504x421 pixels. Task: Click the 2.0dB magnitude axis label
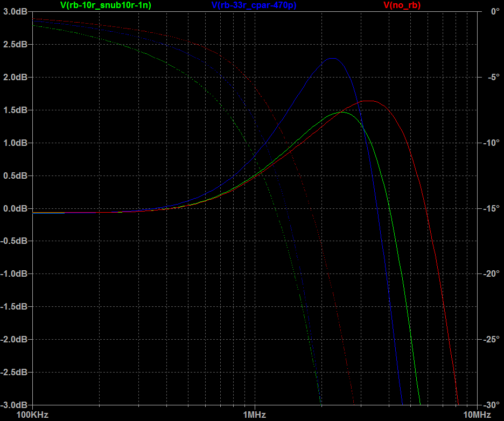(15, 77)
